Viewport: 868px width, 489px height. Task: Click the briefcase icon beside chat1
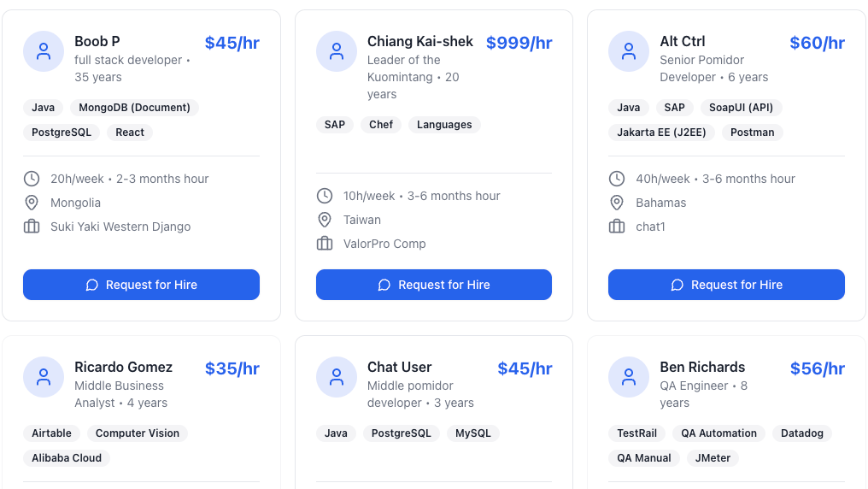point(617,227)
